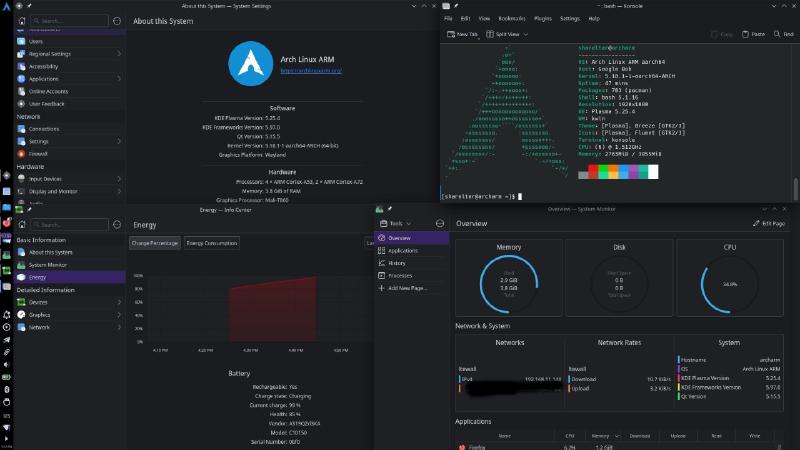Select the Applications page in System Monitor
Viewport: 800px width, 450px height.
412,251
